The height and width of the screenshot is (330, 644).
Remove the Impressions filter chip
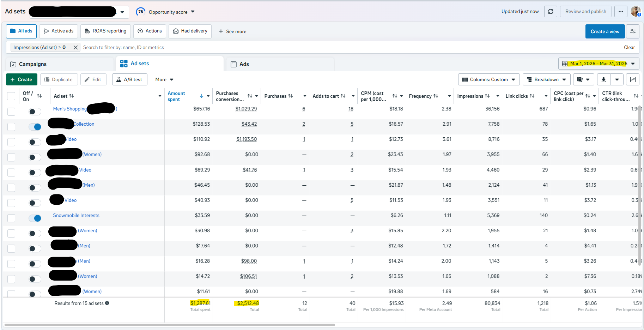click(75, 47)
